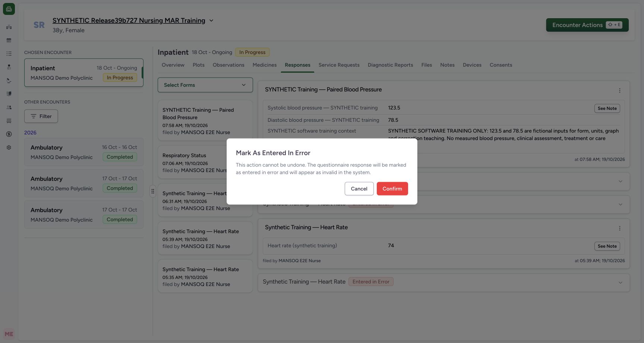Screen dimensions: 644x343
Task: Click See Note for heart rate 74
Action: coord(607,246)
